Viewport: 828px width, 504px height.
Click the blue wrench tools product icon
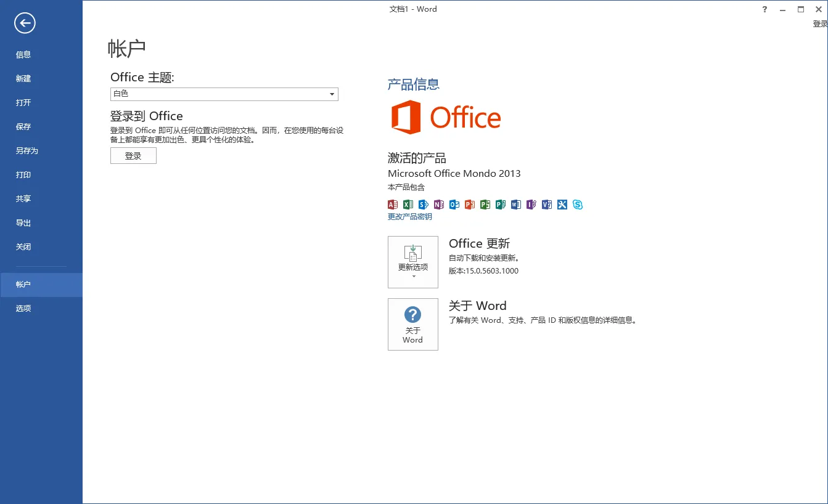[562, 205]
